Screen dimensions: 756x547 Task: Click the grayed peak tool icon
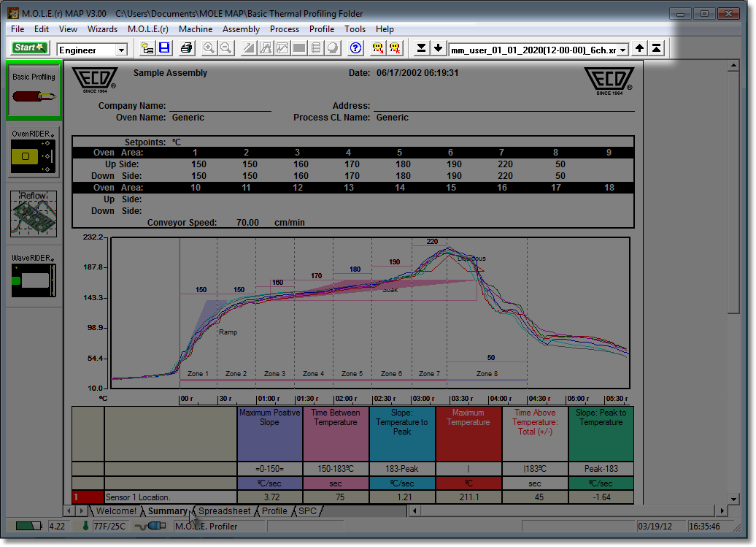266,48
